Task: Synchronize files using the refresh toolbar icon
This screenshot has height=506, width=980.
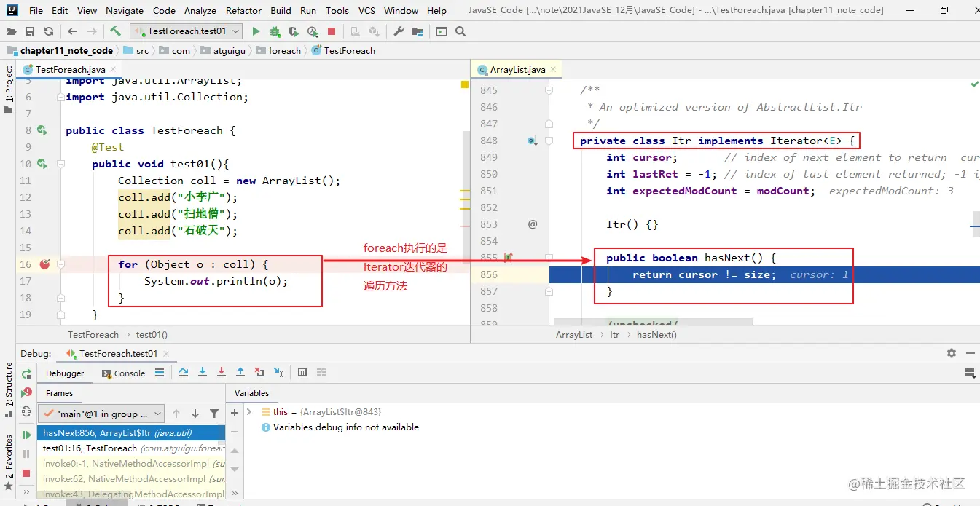Action: tap(48, 31)
